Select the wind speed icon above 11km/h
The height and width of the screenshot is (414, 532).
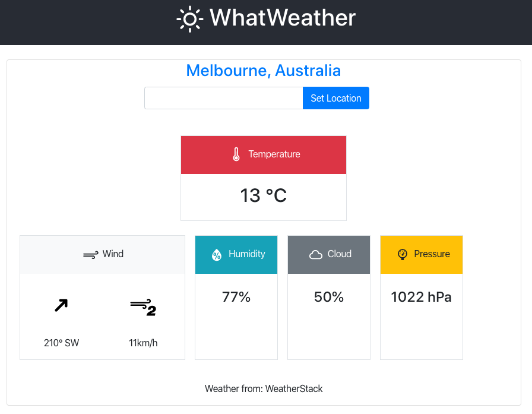[142, 307]
